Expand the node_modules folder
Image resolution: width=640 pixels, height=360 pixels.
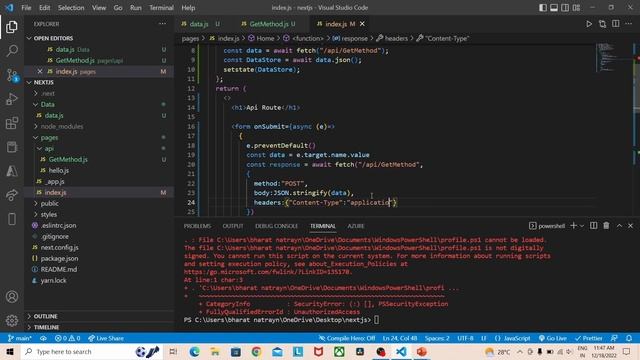(62, 127)
